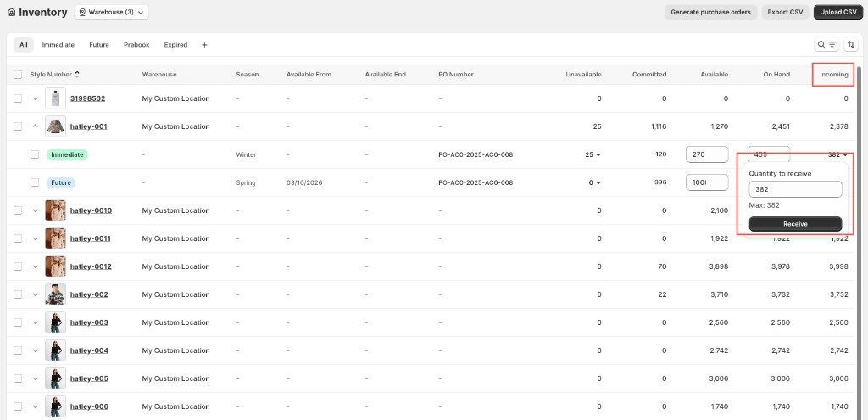868x420 pixels.
Task: Click the Upload CSV button
Action: (838, 12)
